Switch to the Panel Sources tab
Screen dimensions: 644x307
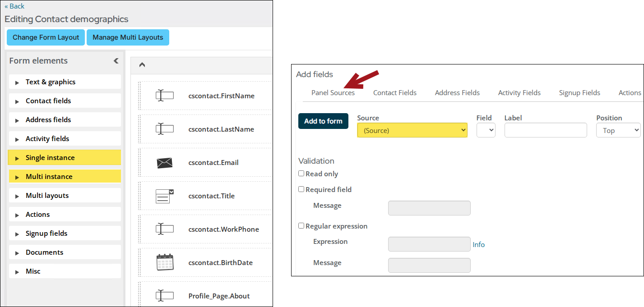(333, 92)
